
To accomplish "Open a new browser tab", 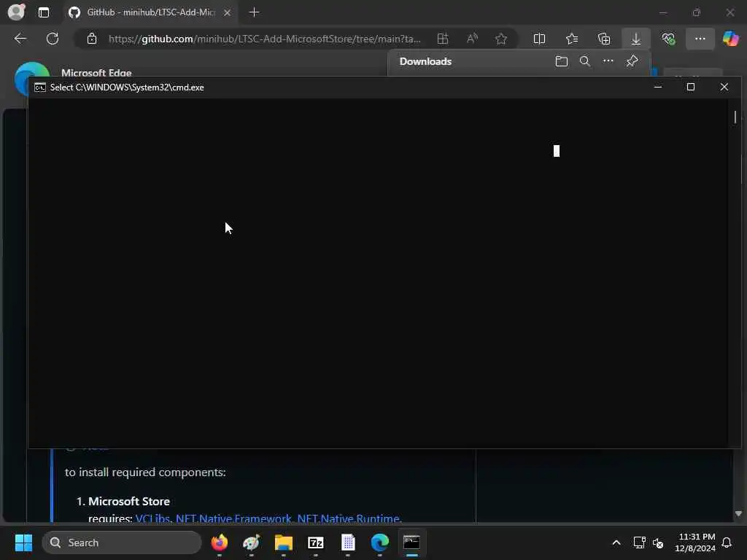I will [255, 12].
